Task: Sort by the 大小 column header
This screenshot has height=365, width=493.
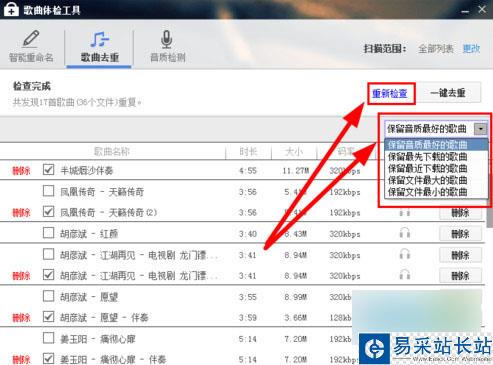Action: (x=294, y=152)
